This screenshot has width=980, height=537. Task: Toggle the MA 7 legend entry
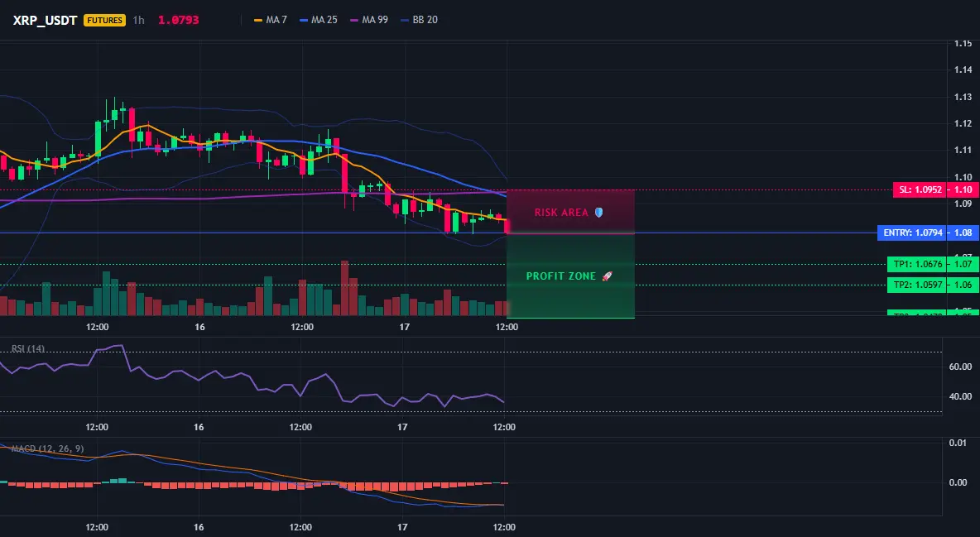(271, 20)
